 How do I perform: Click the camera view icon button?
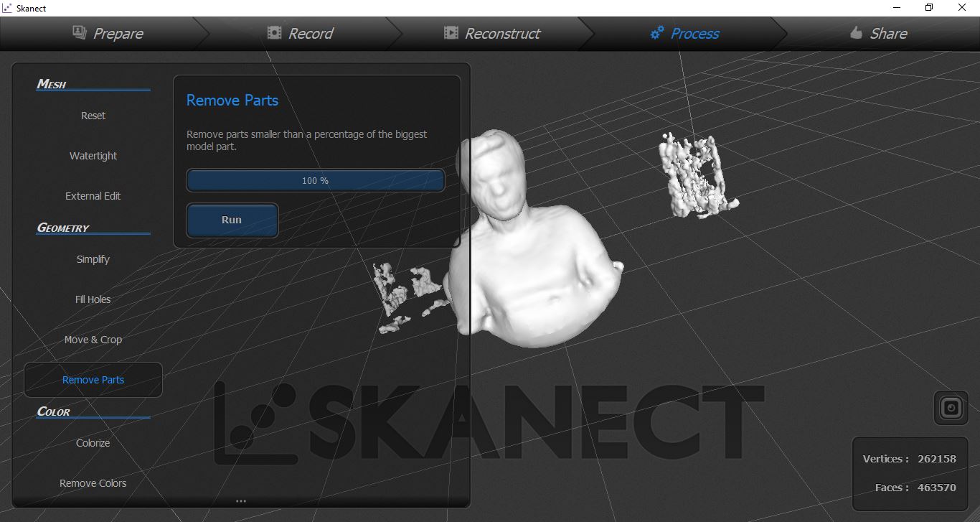(951, 408)
